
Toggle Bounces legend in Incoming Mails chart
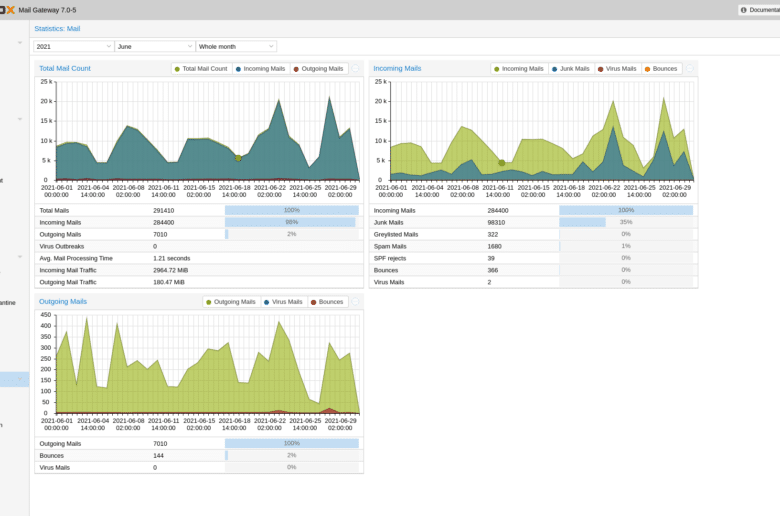coord(661,69)
